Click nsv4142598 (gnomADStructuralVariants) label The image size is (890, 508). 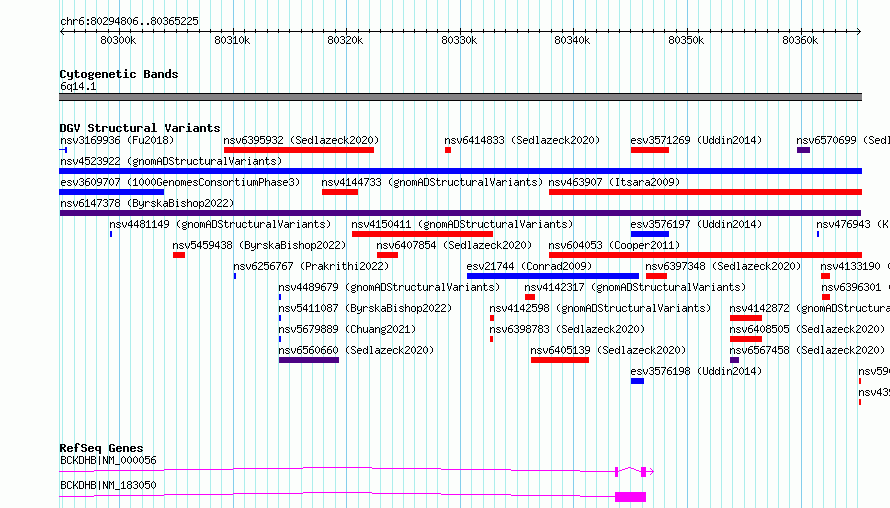600,308
